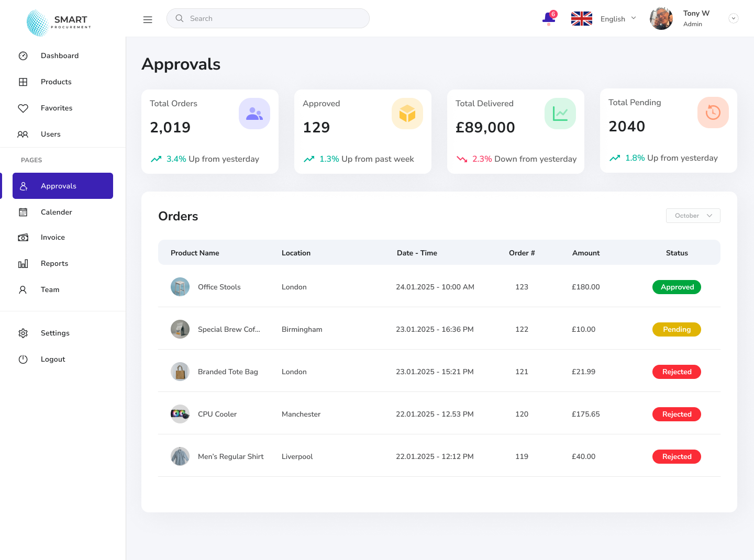
Task: Click the UK flag icon
Action: click(x=581, y=18)
